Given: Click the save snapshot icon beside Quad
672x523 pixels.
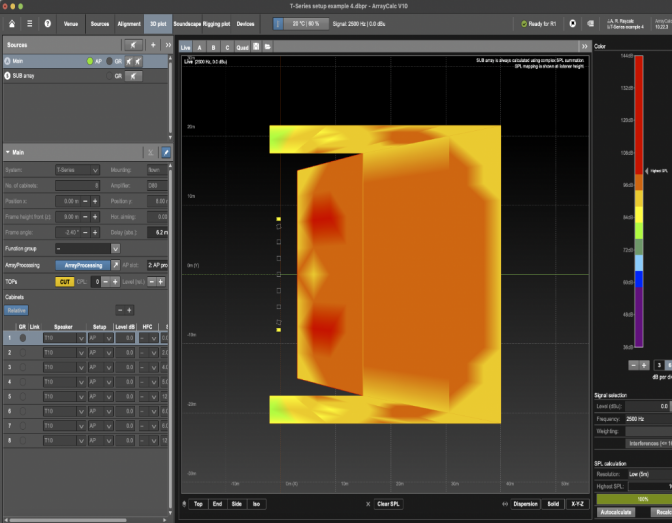Looking at the screenshot, I should click(x=256, y=46).
